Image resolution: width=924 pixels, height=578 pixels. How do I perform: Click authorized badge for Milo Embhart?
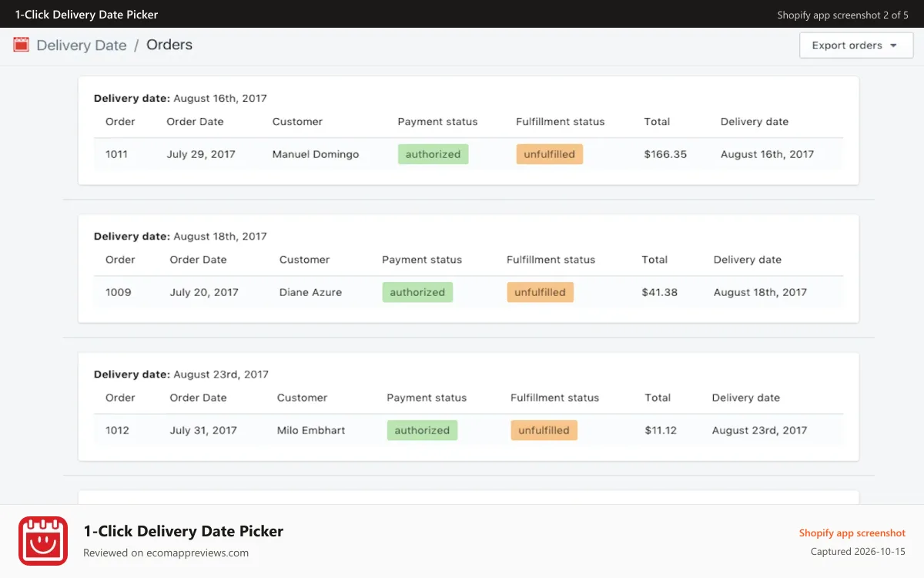[x=422, y=430]
